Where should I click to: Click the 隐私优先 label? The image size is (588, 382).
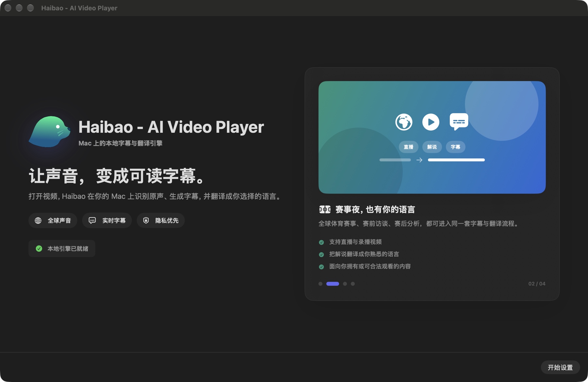(167, 220)
